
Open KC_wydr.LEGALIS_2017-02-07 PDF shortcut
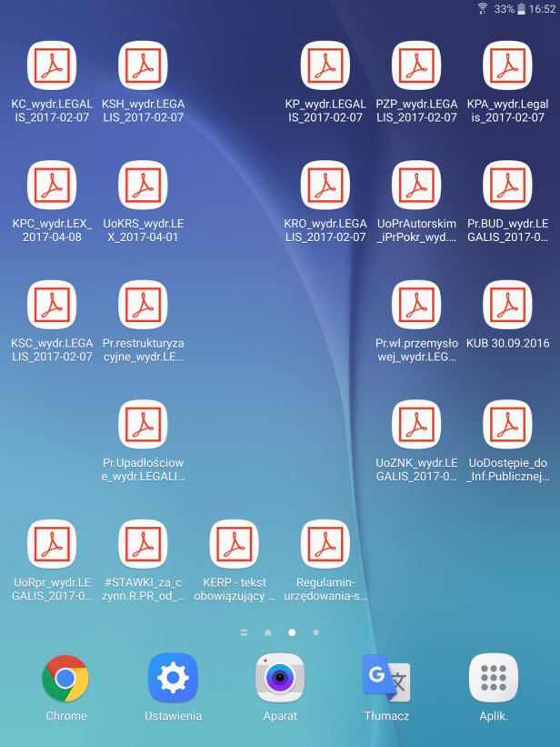(52, 66)
